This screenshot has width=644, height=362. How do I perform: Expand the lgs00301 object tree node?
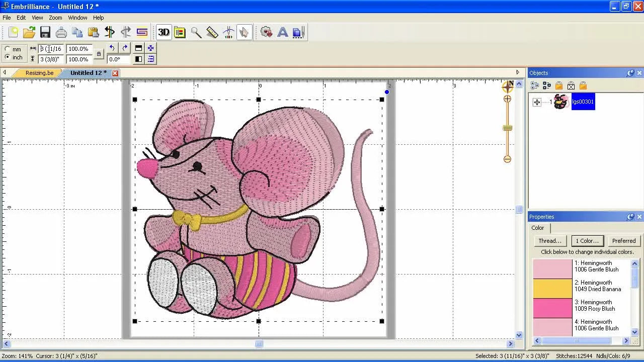[537, 102]
